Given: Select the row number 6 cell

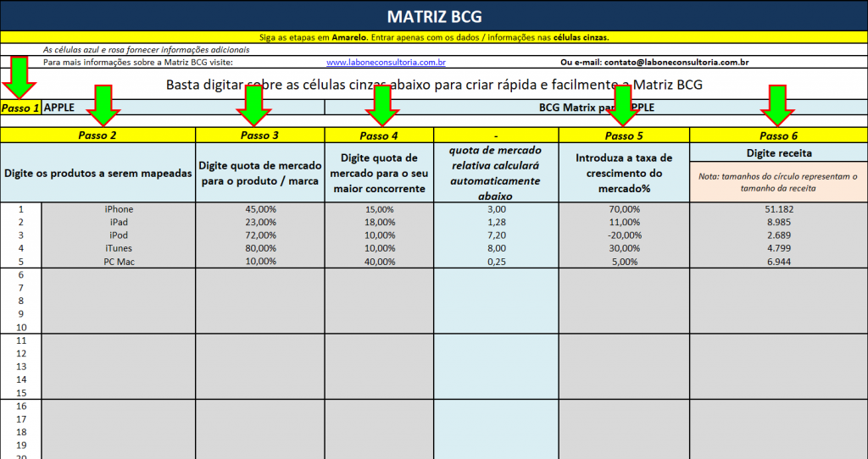Looking at the screenshot, I should (x=21, y=275).
